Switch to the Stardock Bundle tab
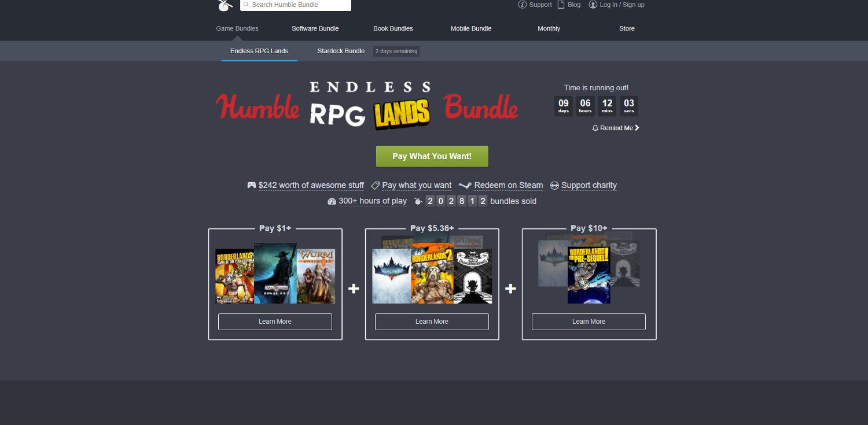 [341, 51]
